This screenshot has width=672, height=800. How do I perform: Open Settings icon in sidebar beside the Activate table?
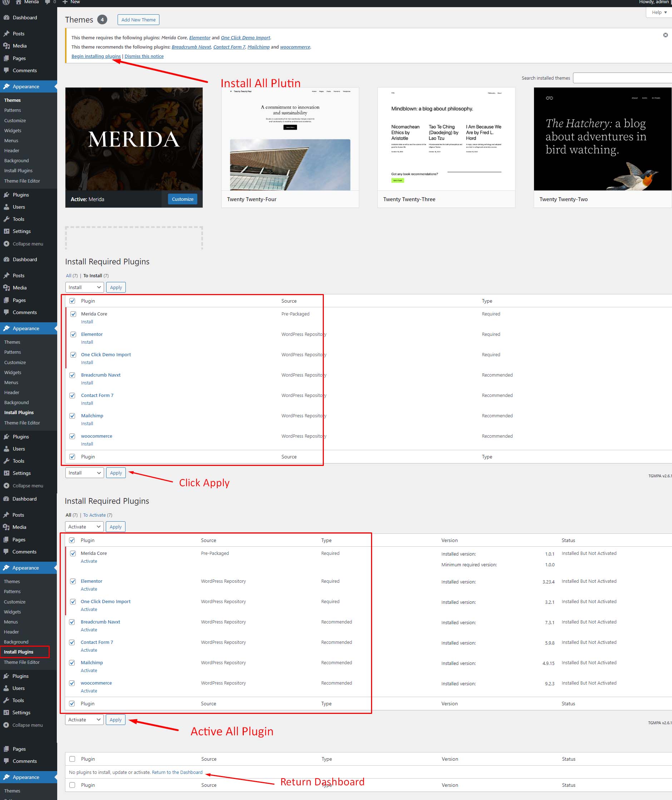(6, 712)
